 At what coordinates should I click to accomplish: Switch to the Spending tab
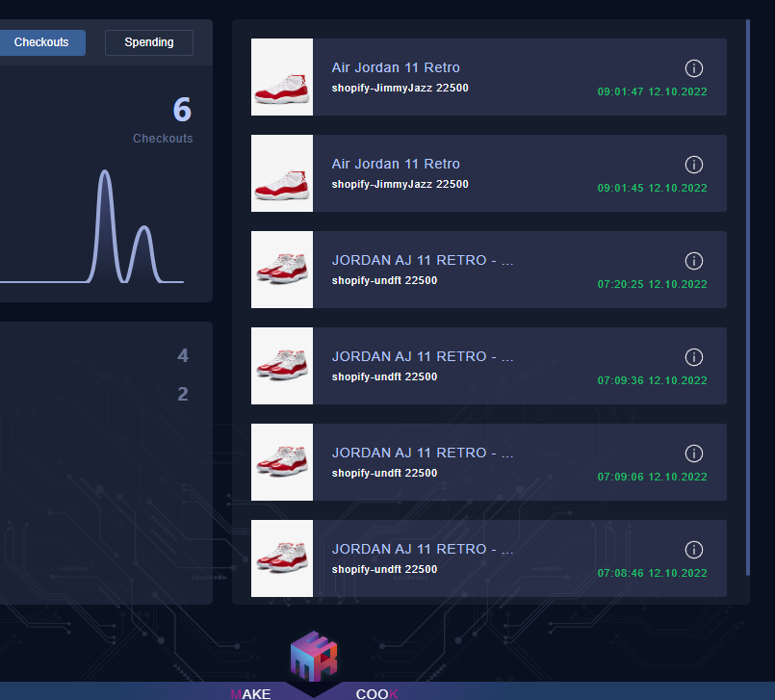click(149, 42)
